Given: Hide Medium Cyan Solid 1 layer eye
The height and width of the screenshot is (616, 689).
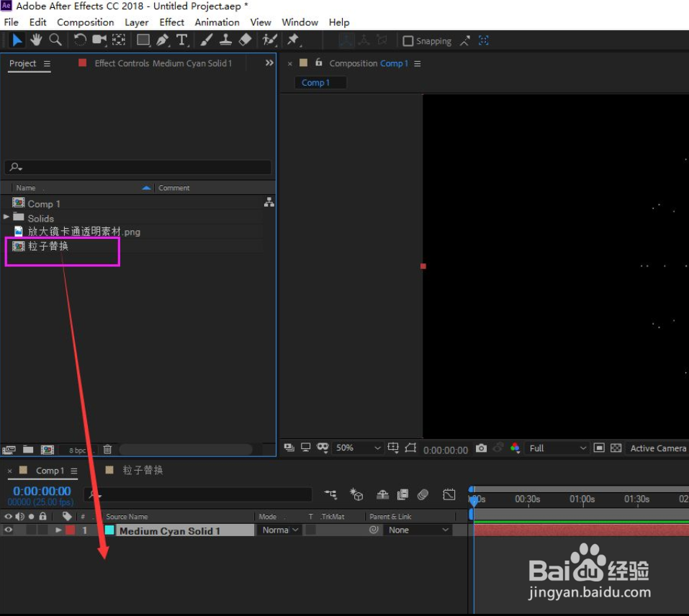Looking at the screenshot, I should 9,530.
